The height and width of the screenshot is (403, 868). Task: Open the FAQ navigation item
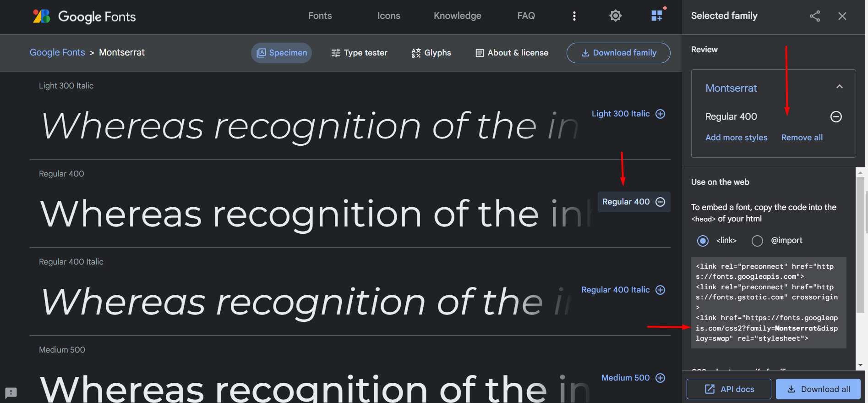pos(526,16)
